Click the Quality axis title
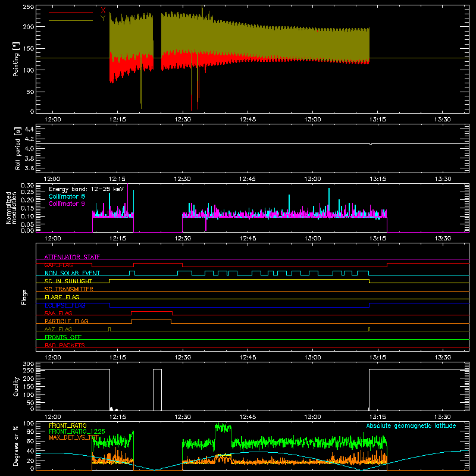 16,386
